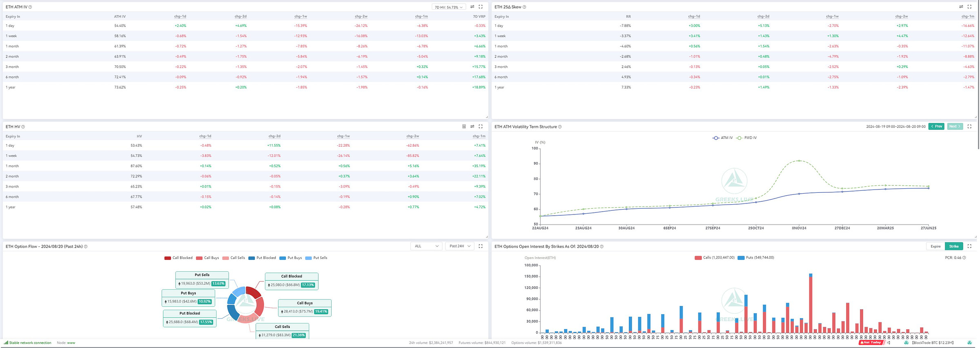
Task: Toggle Calls series in Open Interest legend
Action: [x=715, y=258]
